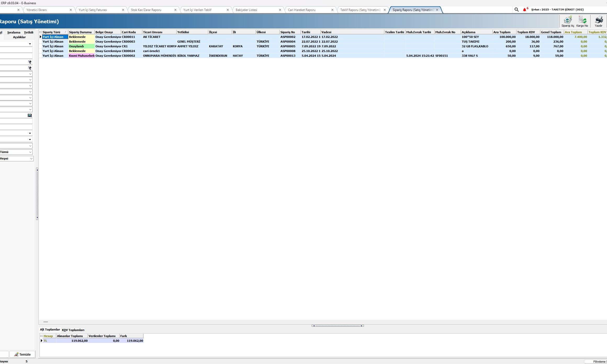Click the green Onaylandı status cell
Image resolution: width=607 pixels, height=364 pixels.
pyautogui.click(x=81, y=46)
